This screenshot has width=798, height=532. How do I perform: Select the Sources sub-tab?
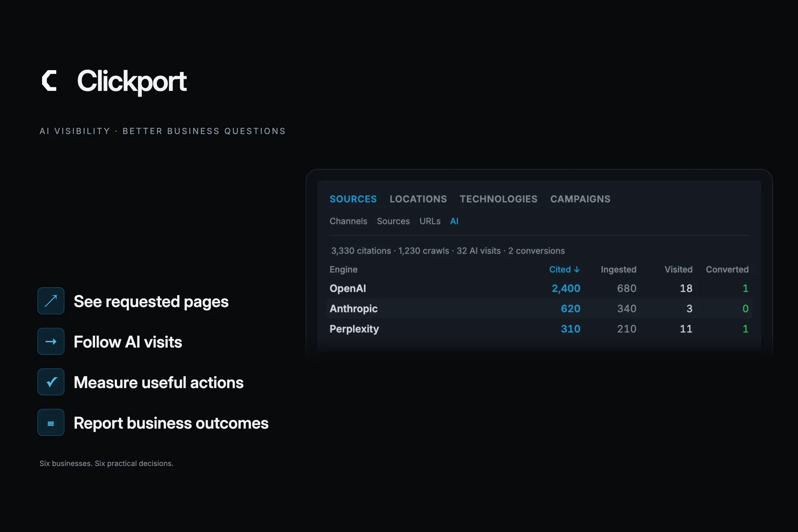pyautogui.click(x=393, y=221)
